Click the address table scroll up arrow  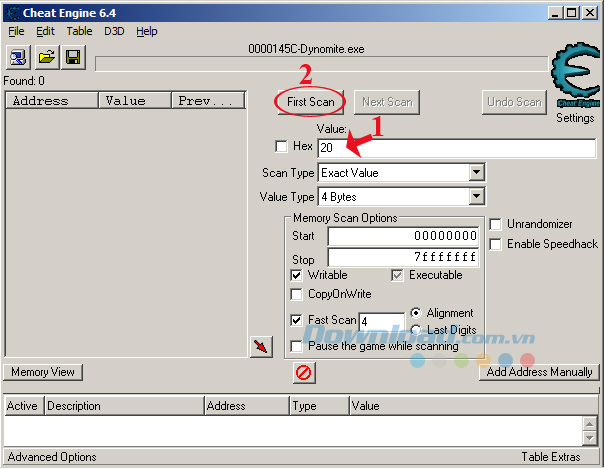click(x=590, y=424)
